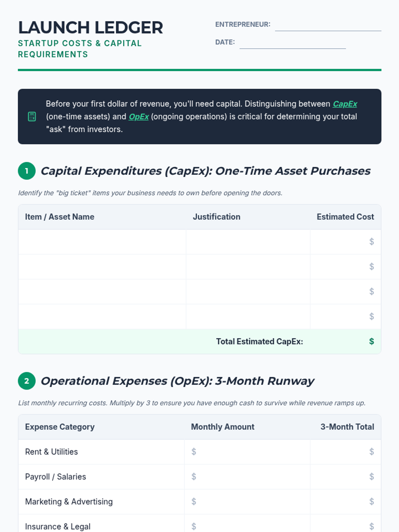Select first row Item / Asset Name cell
Viewport: 399px width, 532px height.
pos(102,242)
